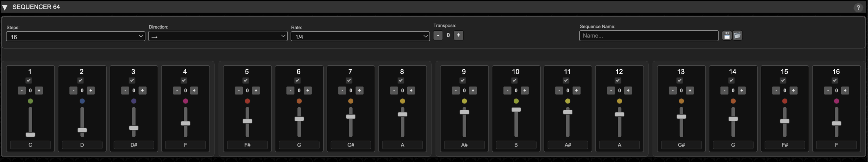Open the help question mark icon
868x162 pixels.
pos(858,7)
